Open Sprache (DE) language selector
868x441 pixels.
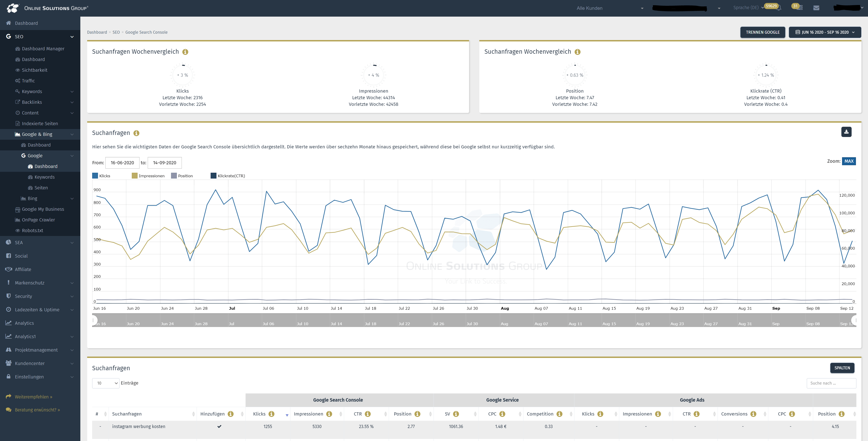pyautogui.click(x=748, y=8)
